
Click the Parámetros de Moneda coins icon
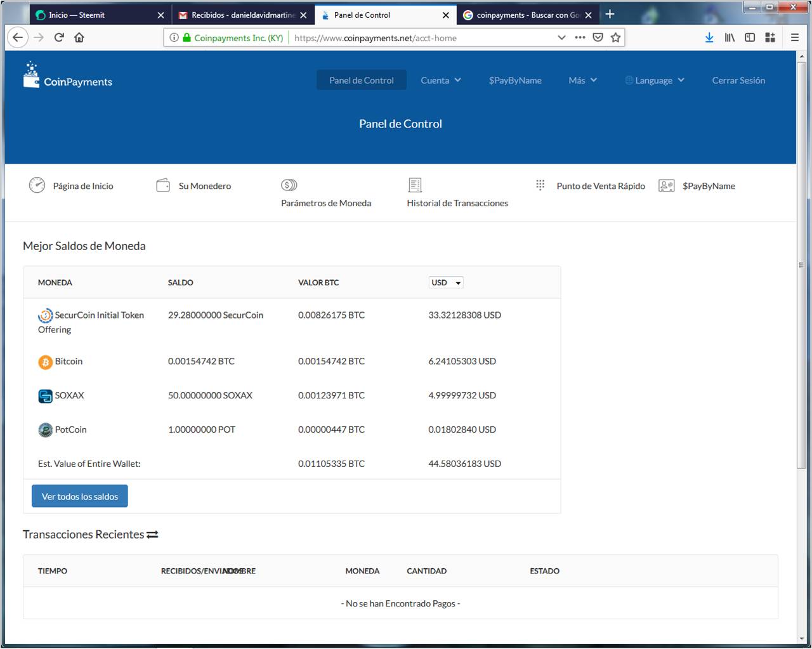coord(289,185)
